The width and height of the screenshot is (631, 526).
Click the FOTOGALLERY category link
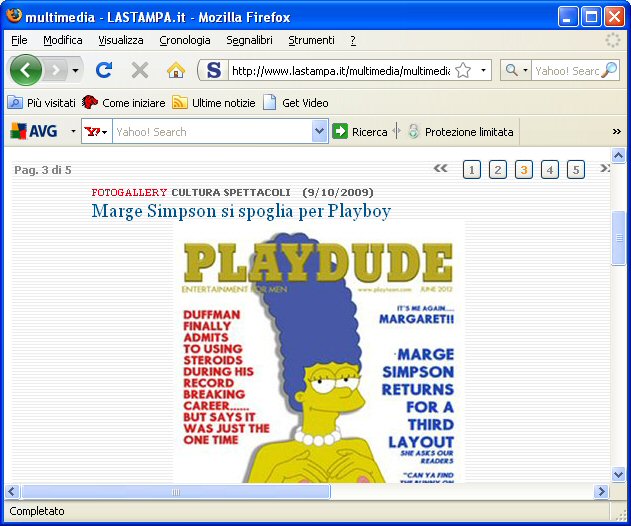129,192
